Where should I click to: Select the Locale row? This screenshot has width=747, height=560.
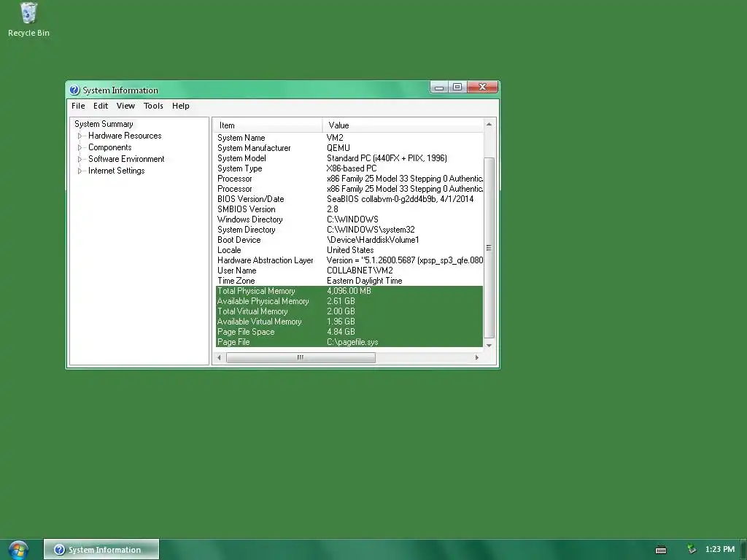349,250
